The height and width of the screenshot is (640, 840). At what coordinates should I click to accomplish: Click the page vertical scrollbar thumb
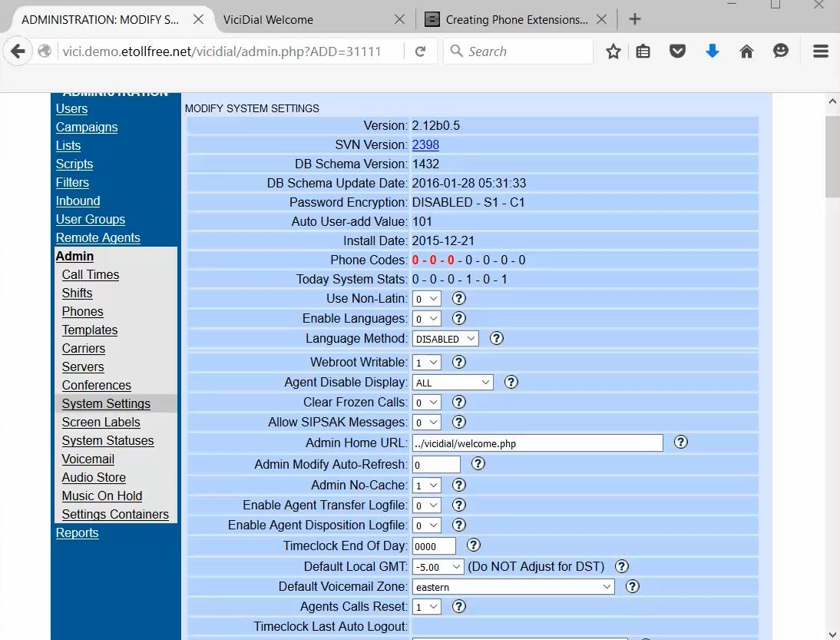click(832, 157)
